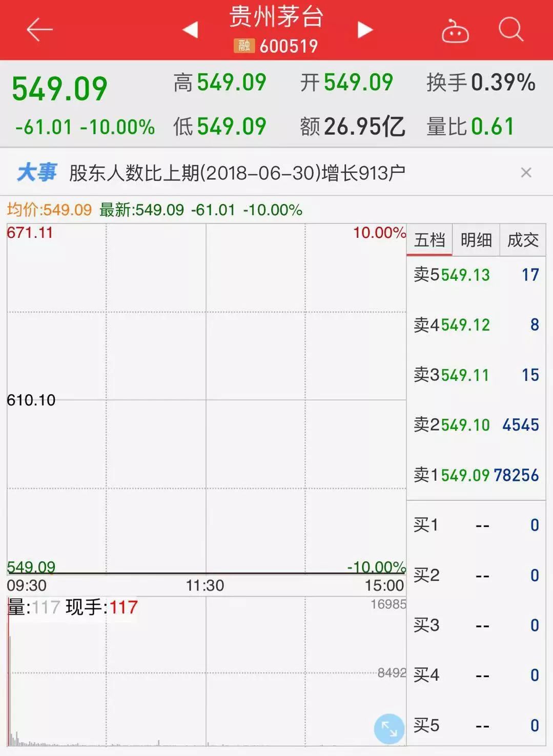Tap the back arrow icon
This screenshot has width=553, height=756.
pos(39,30)
